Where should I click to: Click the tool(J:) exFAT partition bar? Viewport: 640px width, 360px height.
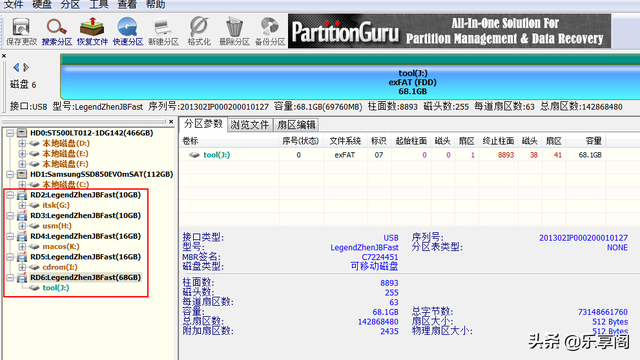(350, 82)
